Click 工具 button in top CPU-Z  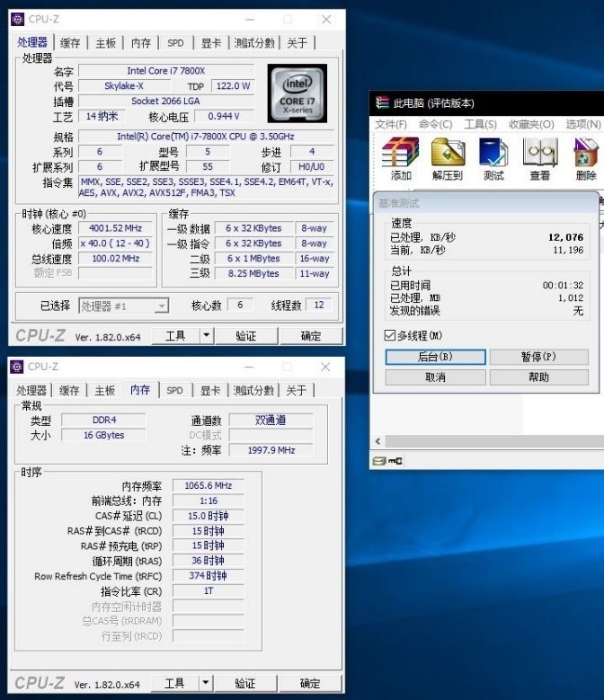(175, 336)
